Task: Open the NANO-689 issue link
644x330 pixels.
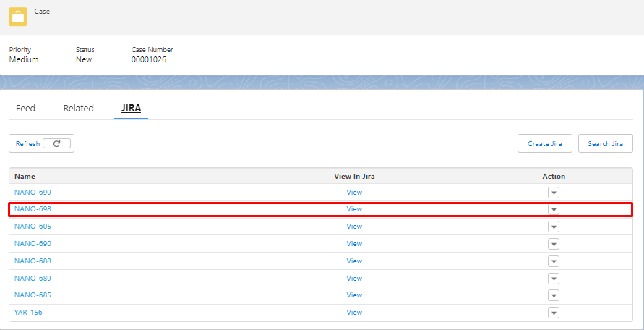Action: (33, 278)
